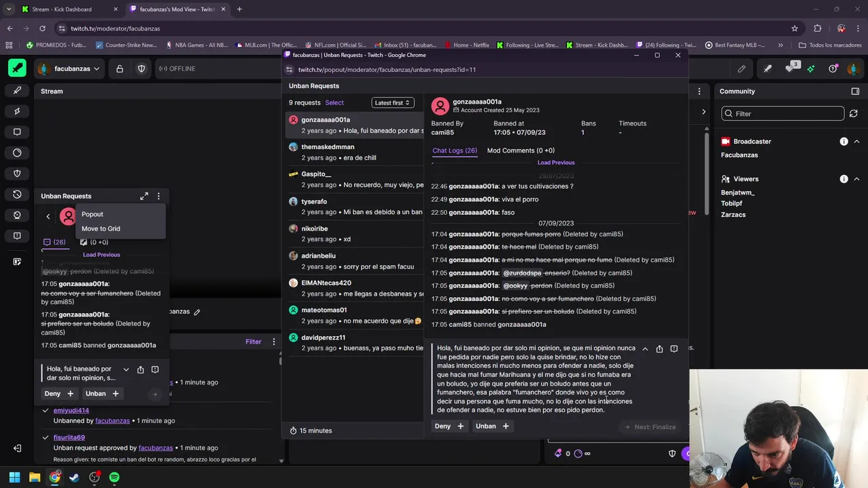
Task: Select ElMANtecas420 unban request
Action: [353, 288]
